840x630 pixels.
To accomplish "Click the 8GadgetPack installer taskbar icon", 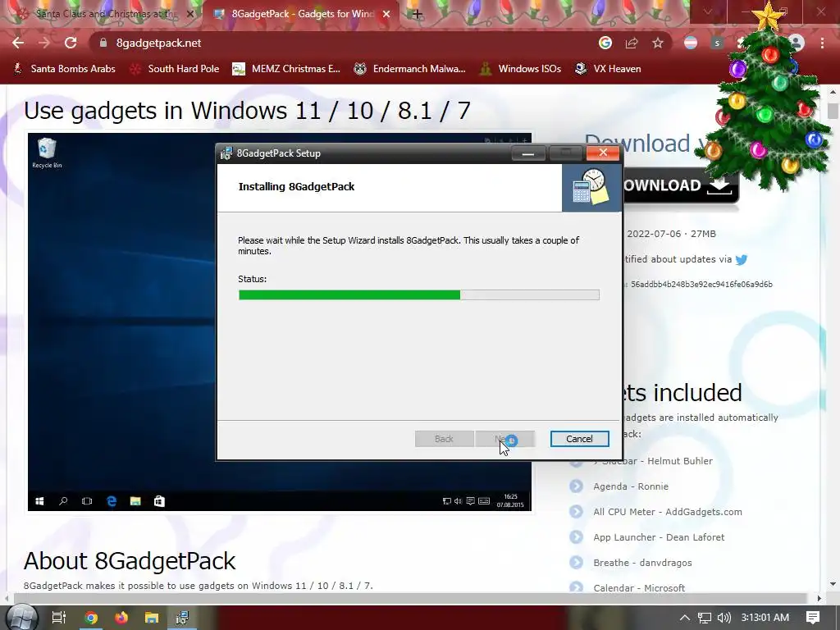I will (x=182, y=618).
